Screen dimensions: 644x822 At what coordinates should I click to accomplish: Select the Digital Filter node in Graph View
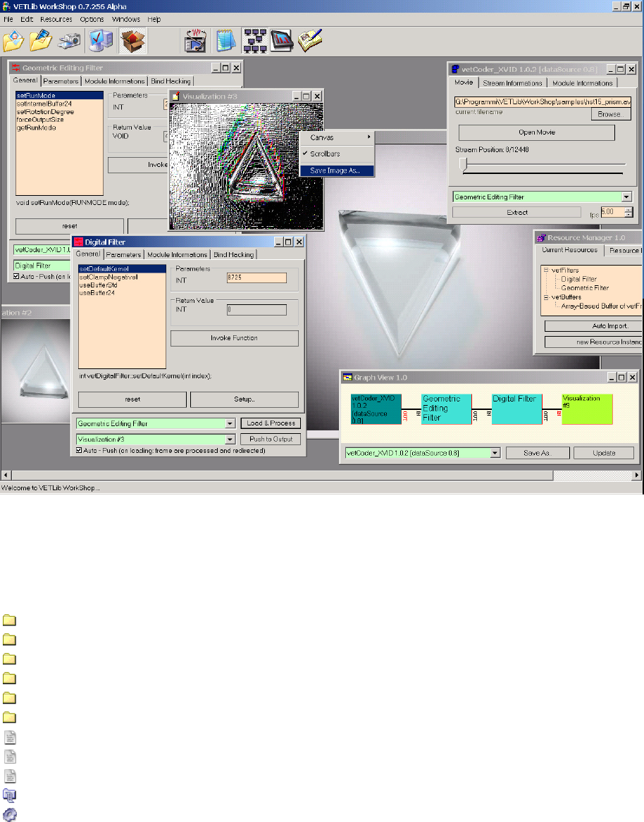coord(516,409)
